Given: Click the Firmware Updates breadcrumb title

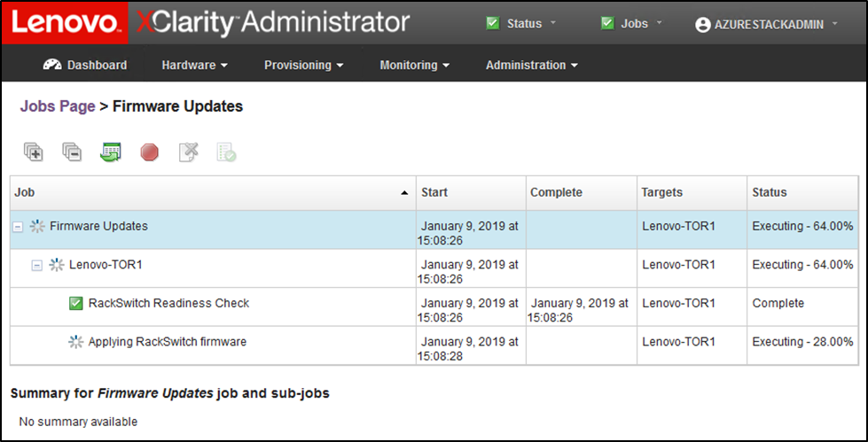Looking at the screenshot, I should [177, 106].
